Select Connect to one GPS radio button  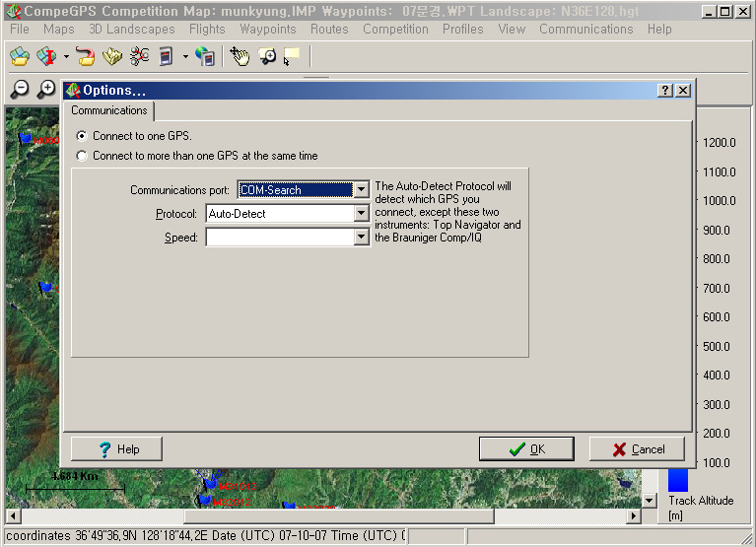[x=82, y=136]
